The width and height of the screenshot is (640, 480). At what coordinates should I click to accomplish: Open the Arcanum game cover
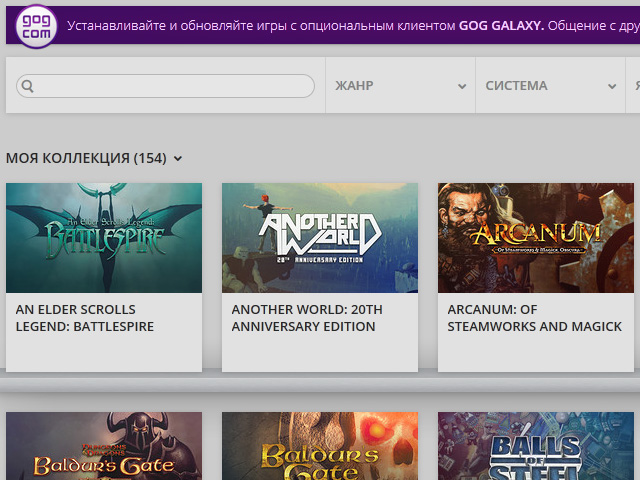pyautogui.click(x=536, y=238)
